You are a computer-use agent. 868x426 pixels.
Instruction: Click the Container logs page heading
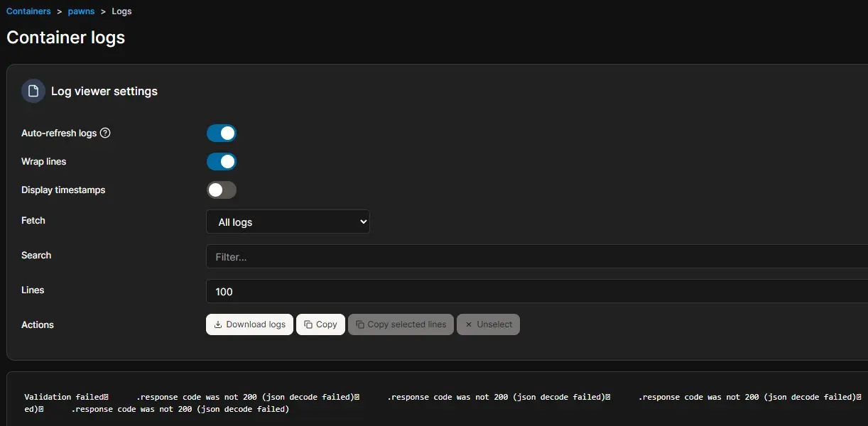[66, 37]
